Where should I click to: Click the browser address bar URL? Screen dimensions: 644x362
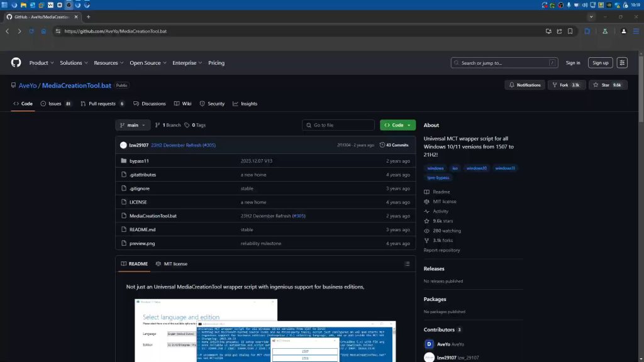point(116,31)
